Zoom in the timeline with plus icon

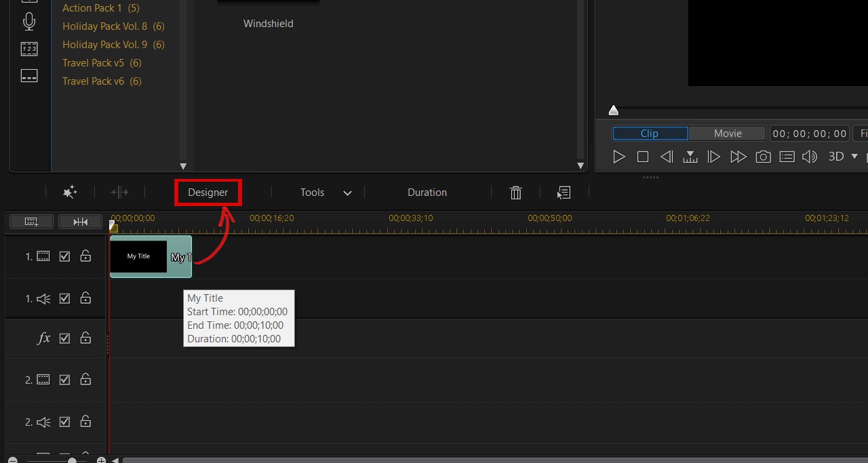point(101,460)
